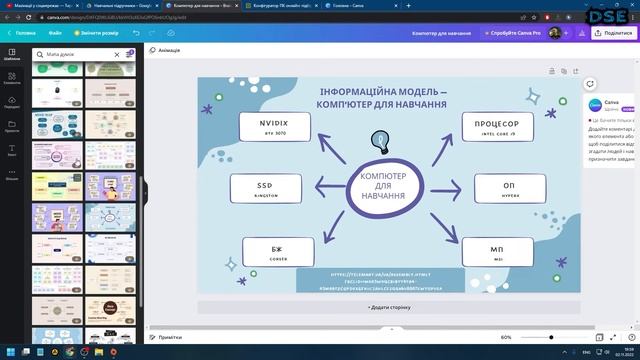Clear the template search field with X

click(117, 54)
